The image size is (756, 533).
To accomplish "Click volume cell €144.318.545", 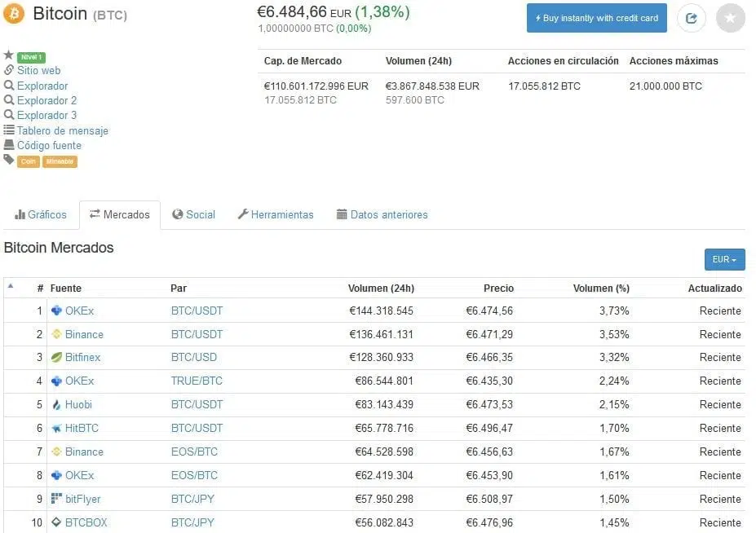I will click(x=382, y=311).
